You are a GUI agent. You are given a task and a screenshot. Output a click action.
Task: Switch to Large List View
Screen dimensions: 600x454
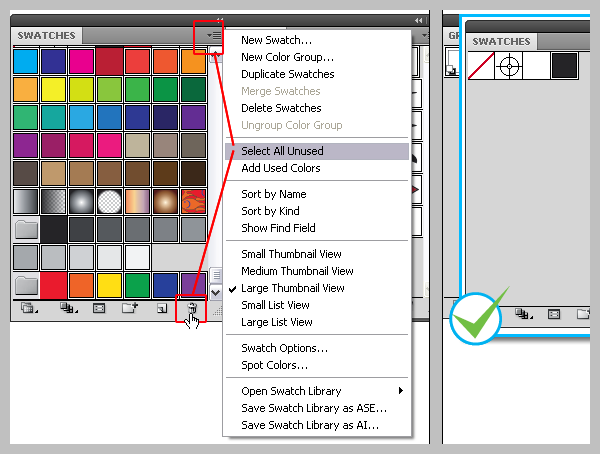tap(277, 322)
